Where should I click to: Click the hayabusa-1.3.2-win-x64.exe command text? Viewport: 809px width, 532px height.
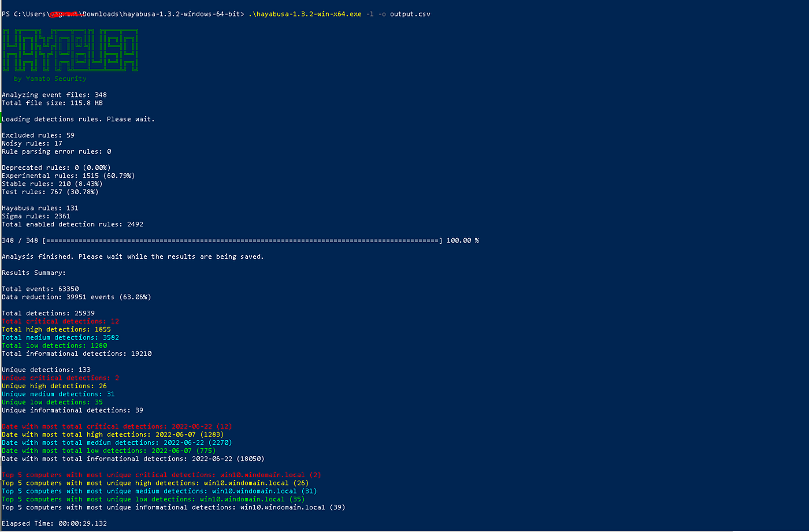[x=305, y=14]
